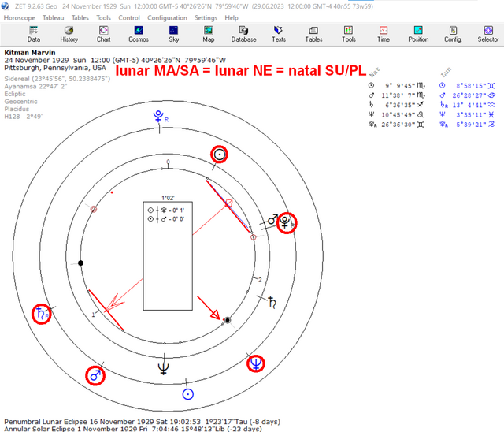Open the Cosmos view icon
This screenshot has width=504, height=432.
click(139, 34)
